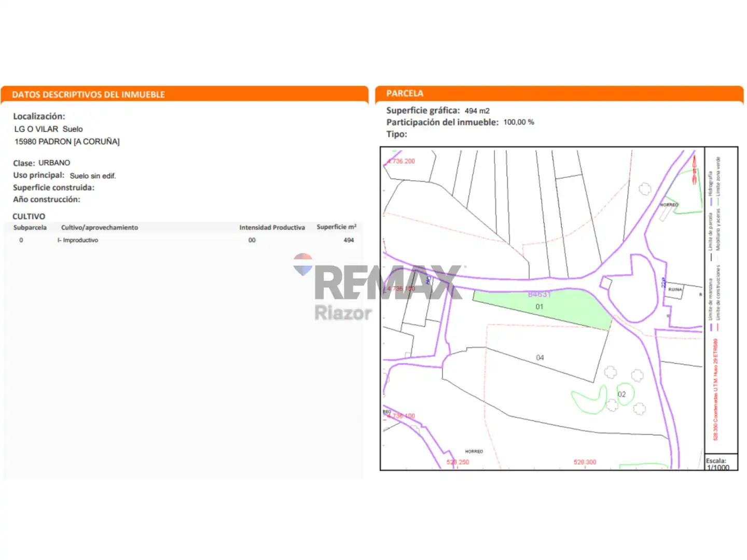Click the 'RUINA' label on the map
The width and height of the screenshot is (747, 560).
click(675, 289)
